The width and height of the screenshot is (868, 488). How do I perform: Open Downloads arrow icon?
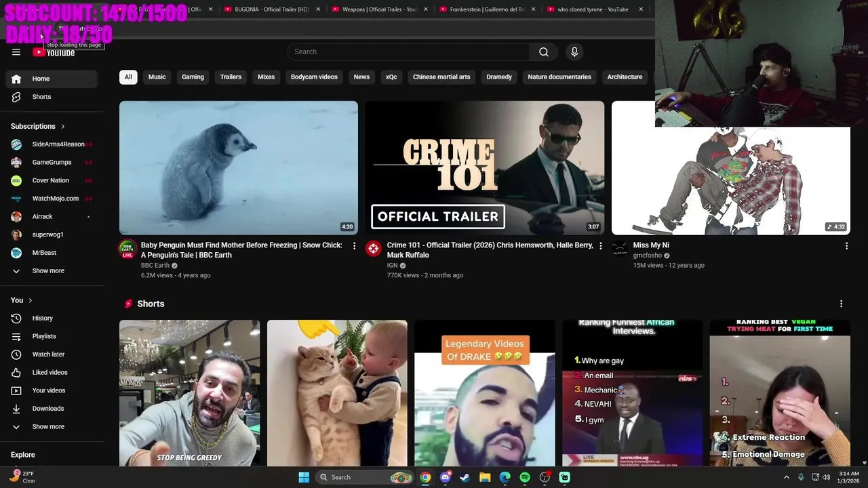(x=16, y=409)
